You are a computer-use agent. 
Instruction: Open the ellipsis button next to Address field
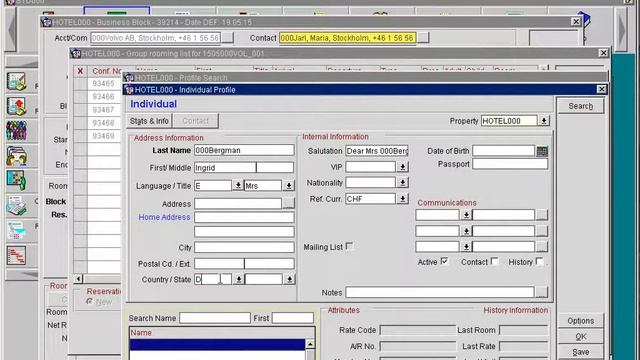pyautogui.click(x=288, y=203)
